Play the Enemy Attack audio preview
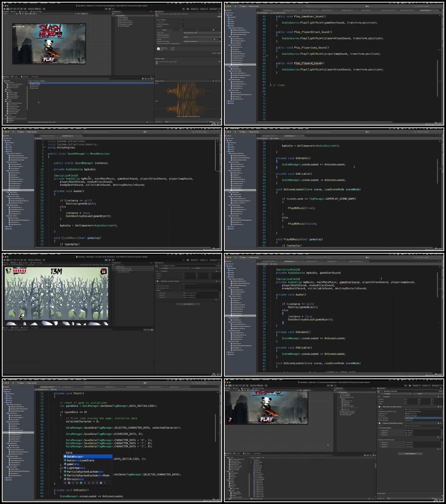Screen dimensions: 446x504 coord(213,81)
